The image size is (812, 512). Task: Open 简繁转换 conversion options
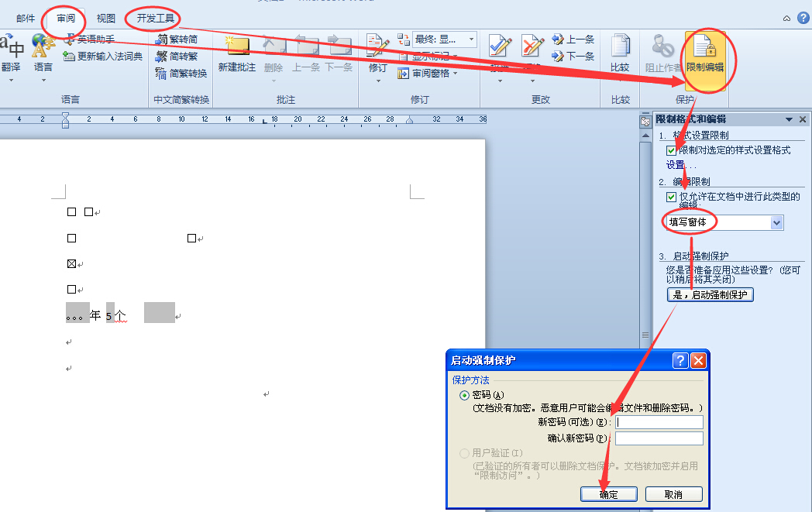click(x=181, y=73)
